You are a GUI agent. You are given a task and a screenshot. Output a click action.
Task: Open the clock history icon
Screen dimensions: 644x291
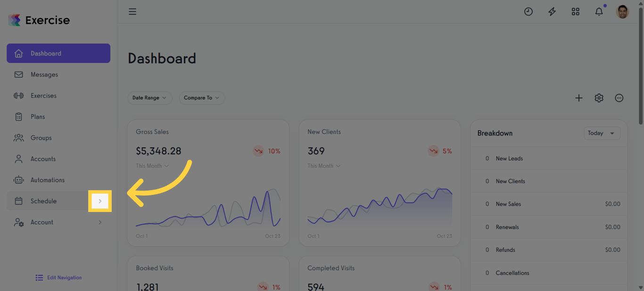coord(528,12)
